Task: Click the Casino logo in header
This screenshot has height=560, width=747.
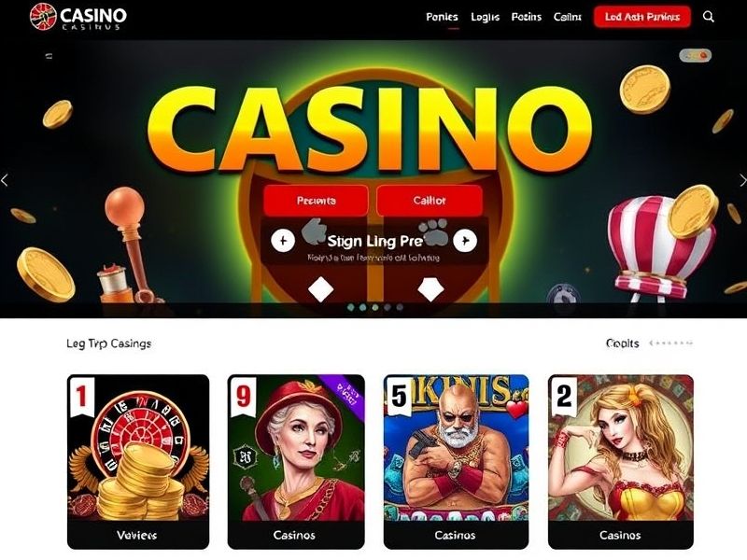Action: (78, 17)
